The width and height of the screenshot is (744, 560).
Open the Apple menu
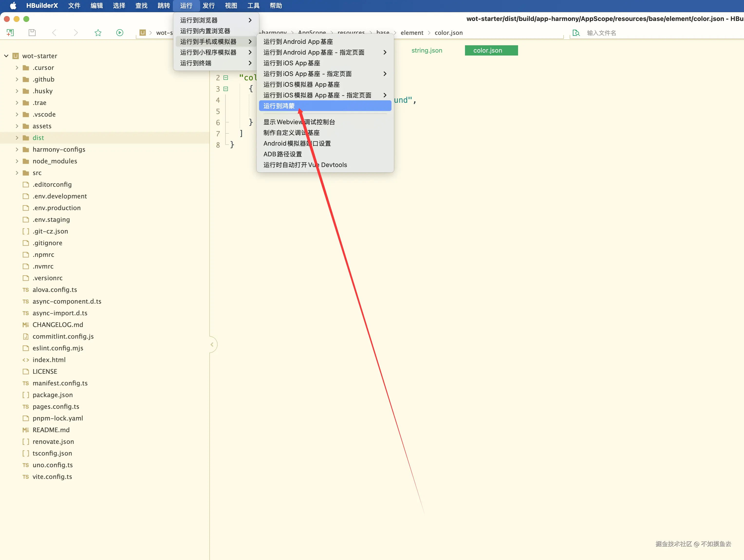click(x=13, y=6)
